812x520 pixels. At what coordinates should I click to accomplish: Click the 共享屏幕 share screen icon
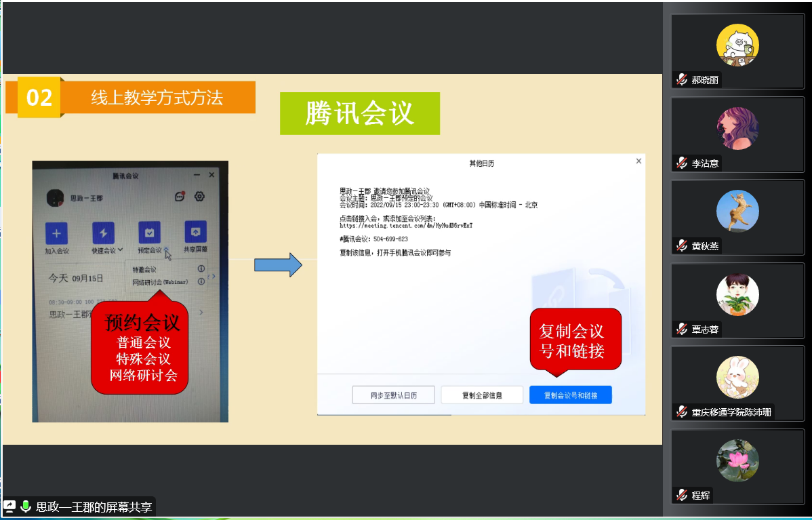(195, 232)
